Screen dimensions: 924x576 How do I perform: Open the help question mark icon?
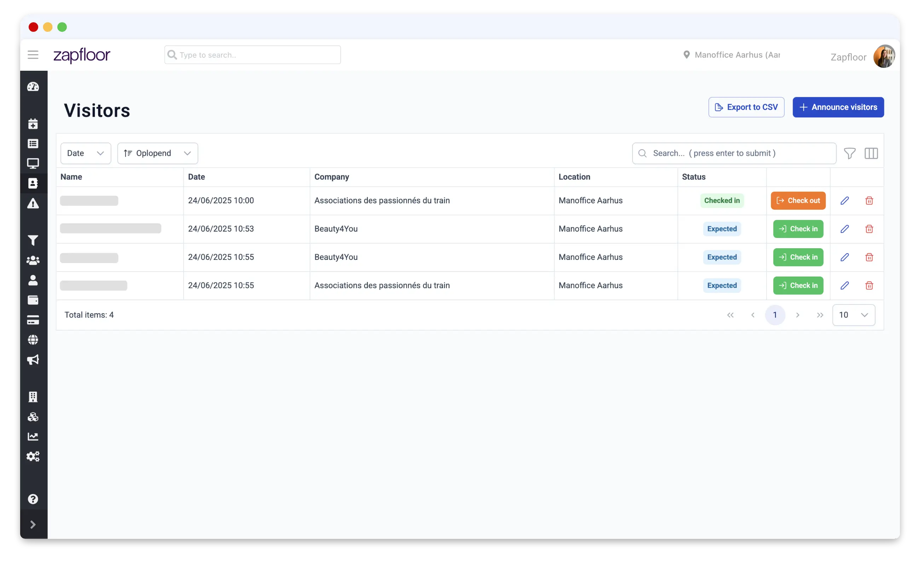click(x=33, y=499)
